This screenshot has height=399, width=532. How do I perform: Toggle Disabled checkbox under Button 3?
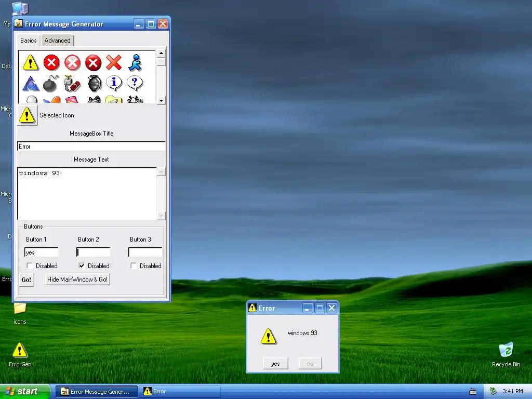click(134, 265)
